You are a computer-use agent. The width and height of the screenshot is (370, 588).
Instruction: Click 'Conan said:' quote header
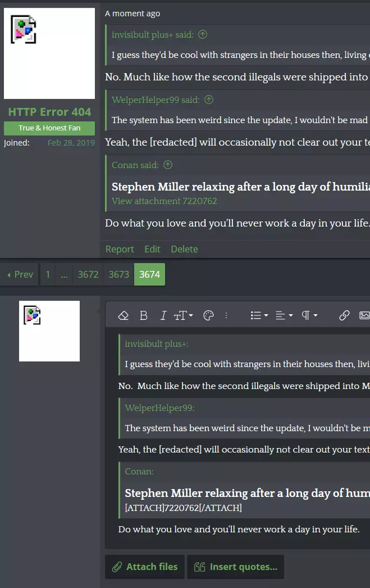[135, 165]
